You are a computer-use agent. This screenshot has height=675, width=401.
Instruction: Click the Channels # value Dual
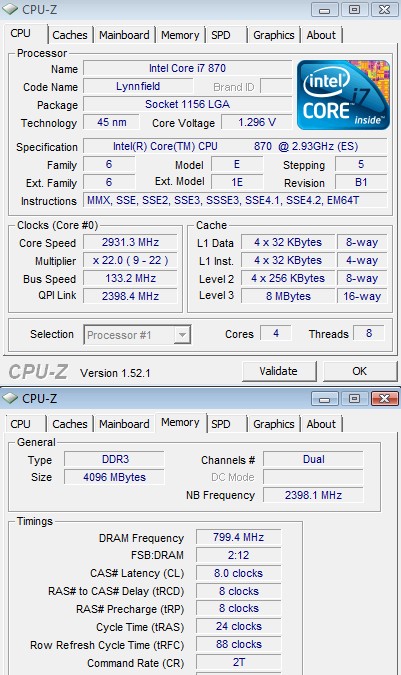coord(314,459)
